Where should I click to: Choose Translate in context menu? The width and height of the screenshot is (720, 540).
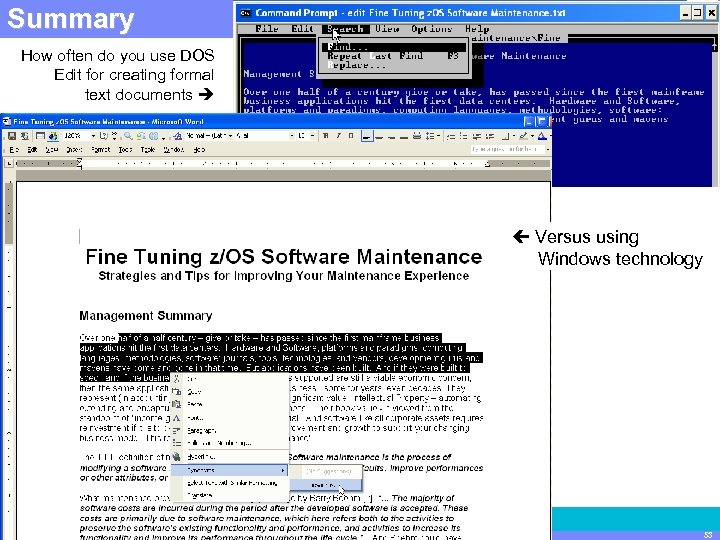(230, 495)
